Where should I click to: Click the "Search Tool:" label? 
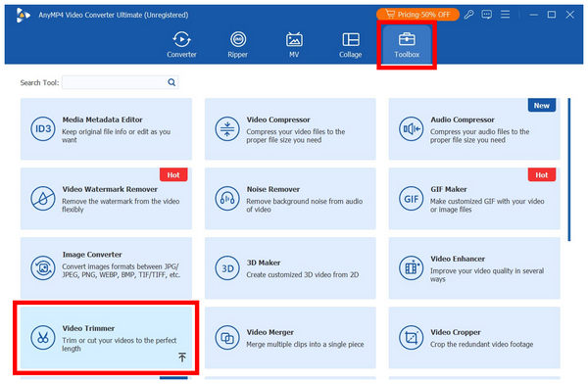(x=39, y=82)
